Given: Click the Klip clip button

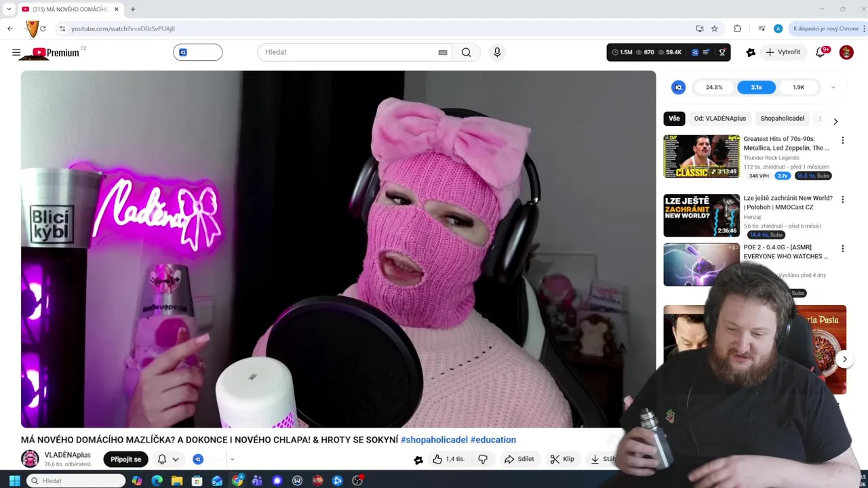Looking at the screenshot, I should pyautogui.click(x=562, y=459).
